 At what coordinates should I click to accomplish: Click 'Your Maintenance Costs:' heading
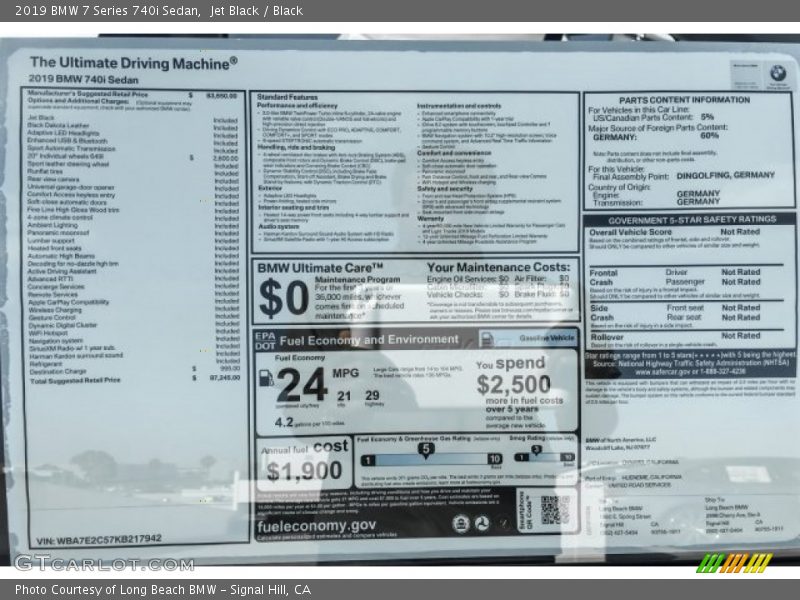coord(498,267)
